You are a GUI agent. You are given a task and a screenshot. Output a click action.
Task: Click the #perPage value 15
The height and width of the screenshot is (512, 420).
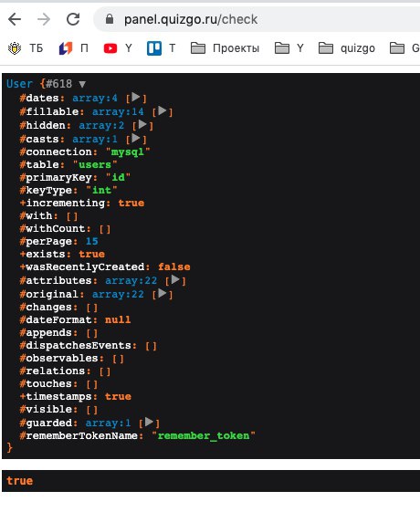(92, 241)
